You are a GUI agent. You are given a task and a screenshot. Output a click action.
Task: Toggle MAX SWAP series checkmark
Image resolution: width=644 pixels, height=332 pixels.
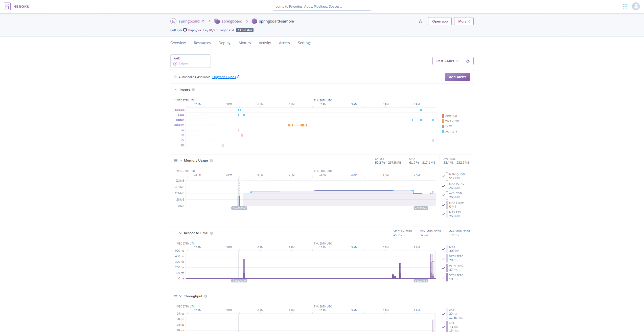[x=443, y=205]
